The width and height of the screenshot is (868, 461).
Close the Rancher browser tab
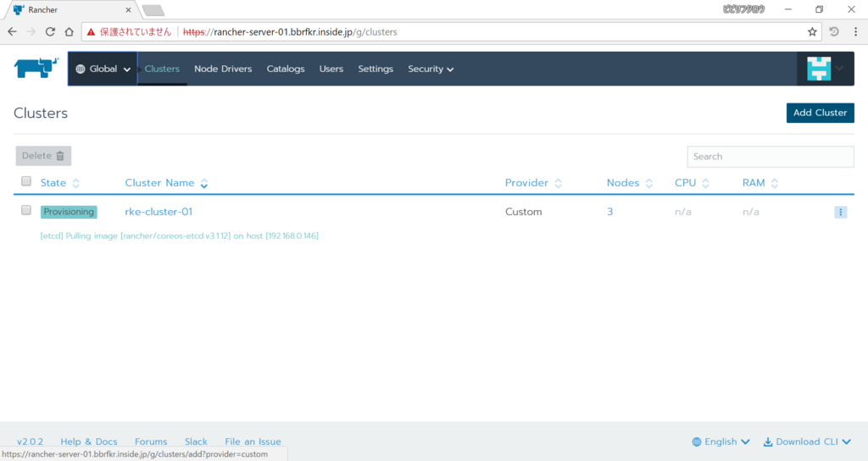[128, 10]
